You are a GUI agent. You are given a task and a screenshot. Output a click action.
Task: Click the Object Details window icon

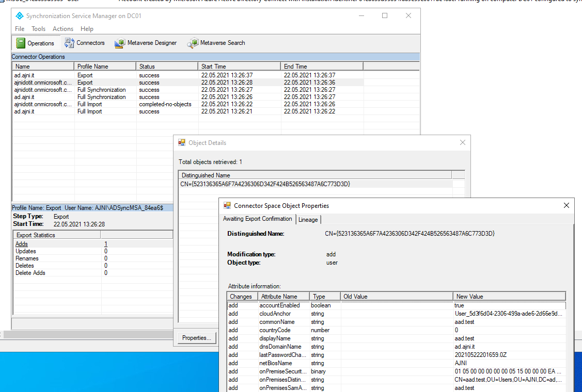(182, 142)
